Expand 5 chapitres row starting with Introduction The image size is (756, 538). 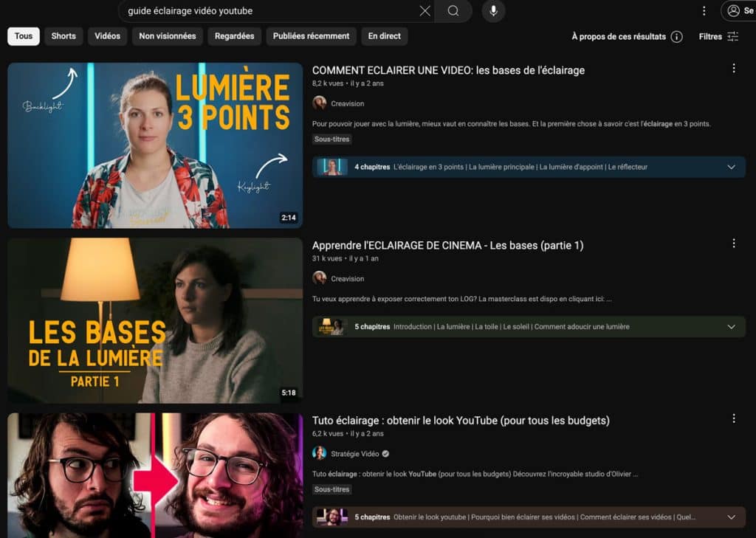[x=731, y=327]
